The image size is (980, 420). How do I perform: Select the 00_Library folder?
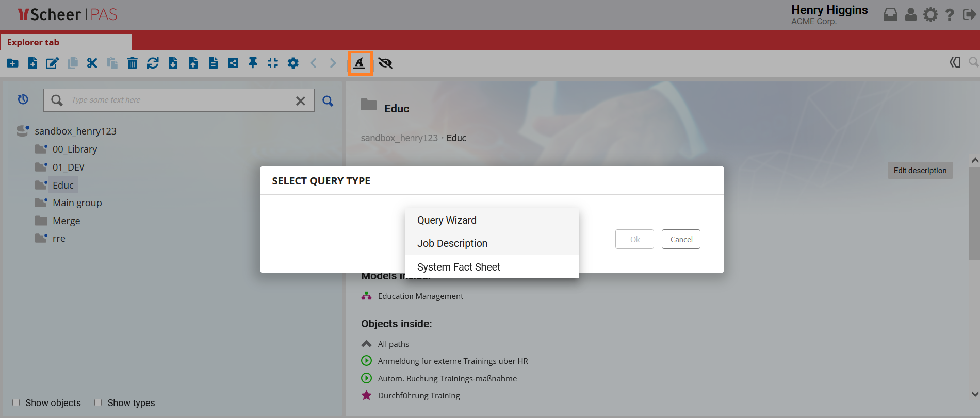pyautogui.click(x=75, y=149)
